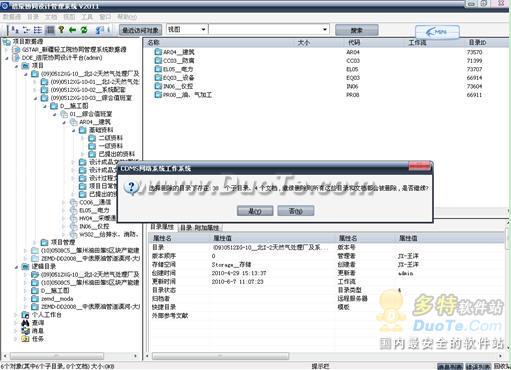
Task: Click the green refresh toolbar icon
Action: [x=84, y=30]
